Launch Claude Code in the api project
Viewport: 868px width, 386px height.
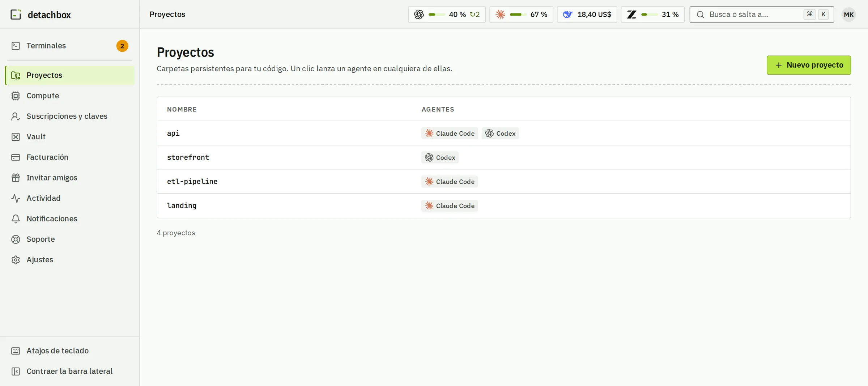450,133
